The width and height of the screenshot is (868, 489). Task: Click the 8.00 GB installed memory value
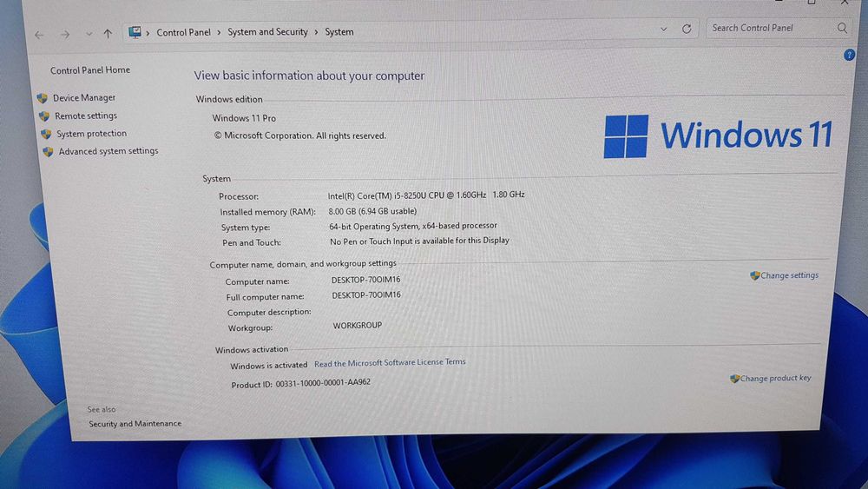372,211
